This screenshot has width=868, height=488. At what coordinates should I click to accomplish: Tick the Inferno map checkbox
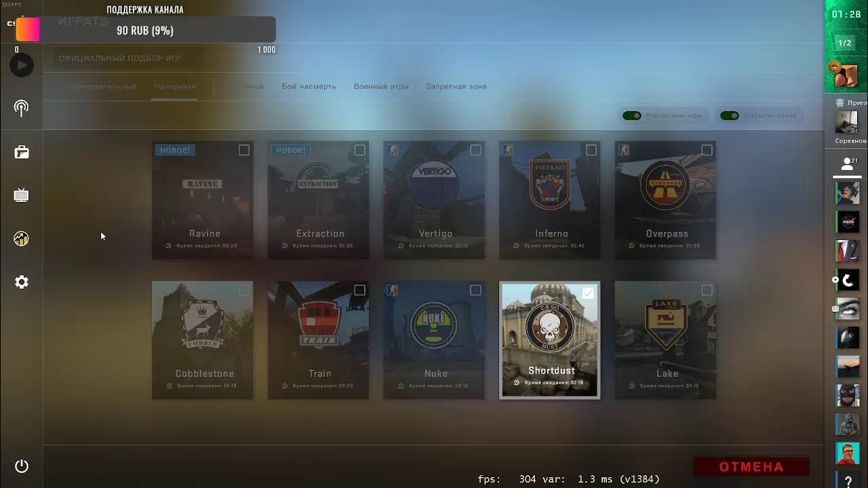point(591,150)
